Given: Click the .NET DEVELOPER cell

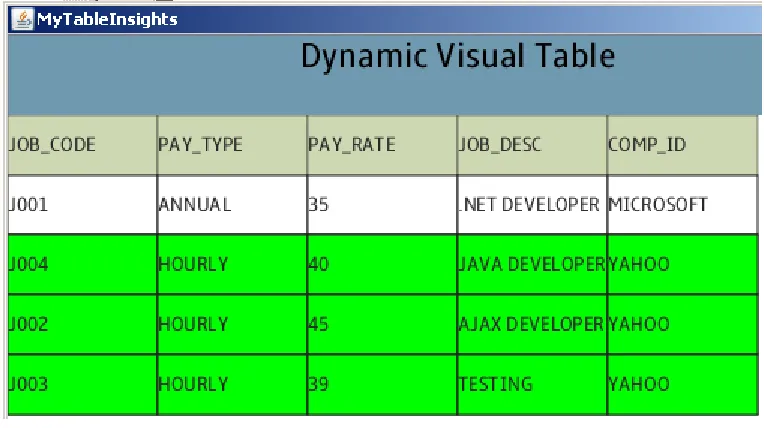Looking at the screenshot, I should pos(532,205).
